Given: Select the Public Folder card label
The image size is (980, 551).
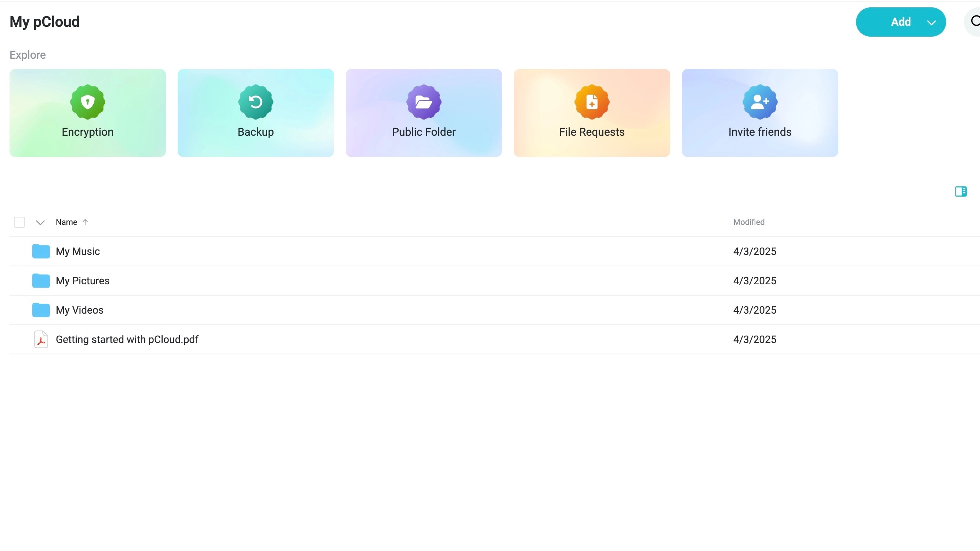Looking at the screenshot, I should (x=424, y=132).
